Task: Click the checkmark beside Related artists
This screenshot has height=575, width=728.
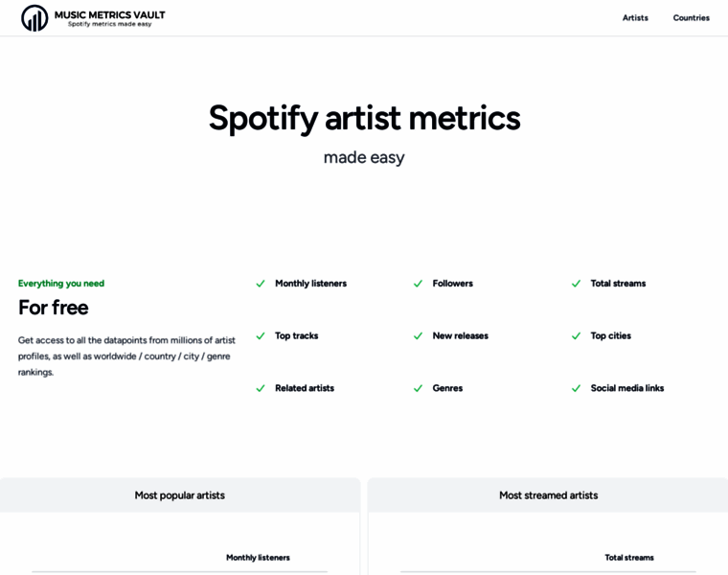Action: coord(261,388)
